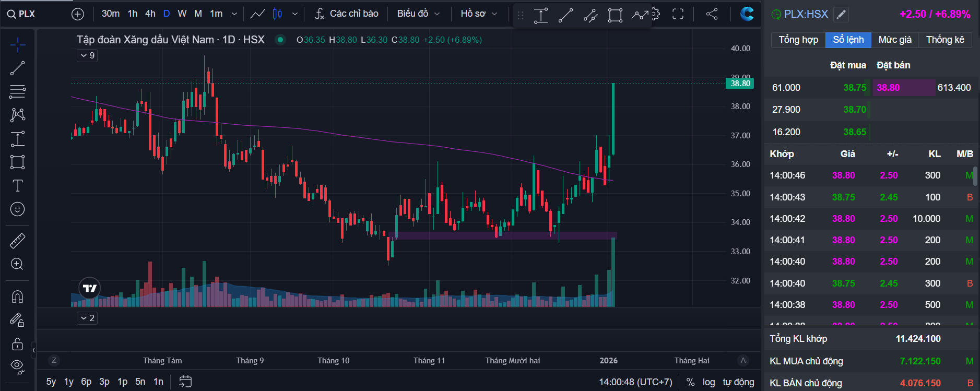Hide all drawings with eye icon

pyautogui.click(x=18, y=367)
